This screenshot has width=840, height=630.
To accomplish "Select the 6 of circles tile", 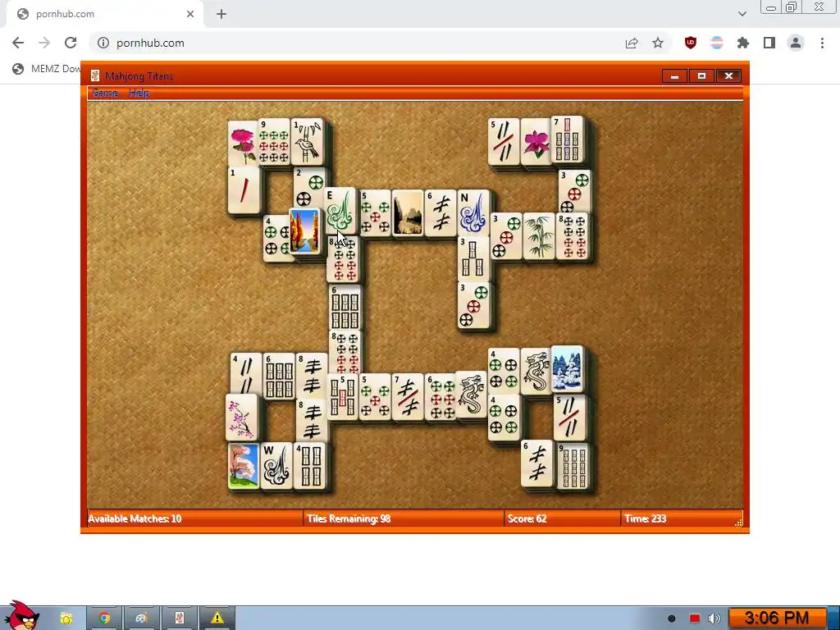I will 441,397.
